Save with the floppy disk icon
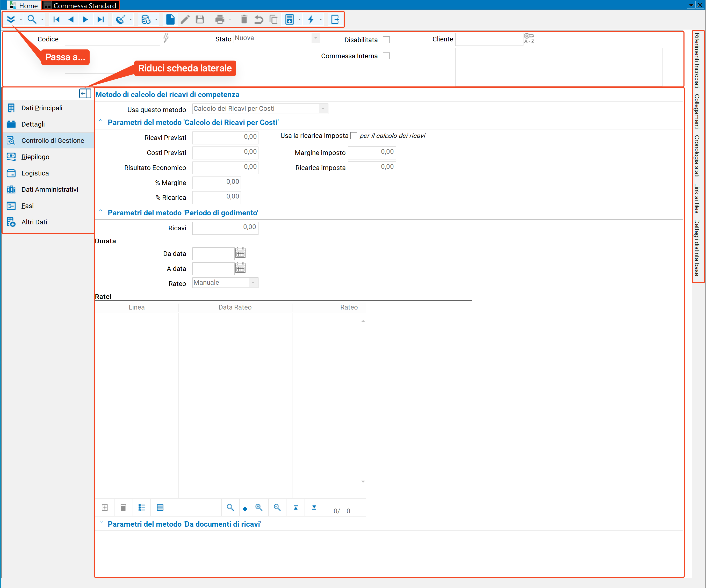Image resolution: width=706 pixels, height=588 pixels. tap(200, 19)
